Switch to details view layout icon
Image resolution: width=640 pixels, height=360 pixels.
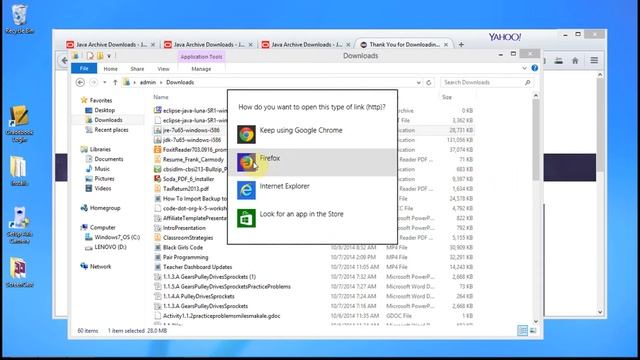click(x=522, y=331)
